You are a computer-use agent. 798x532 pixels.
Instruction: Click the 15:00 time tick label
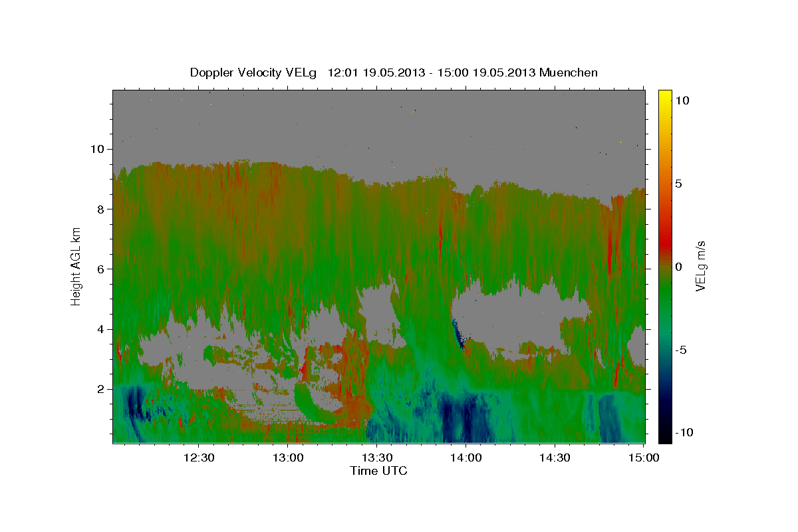(644, 458)
